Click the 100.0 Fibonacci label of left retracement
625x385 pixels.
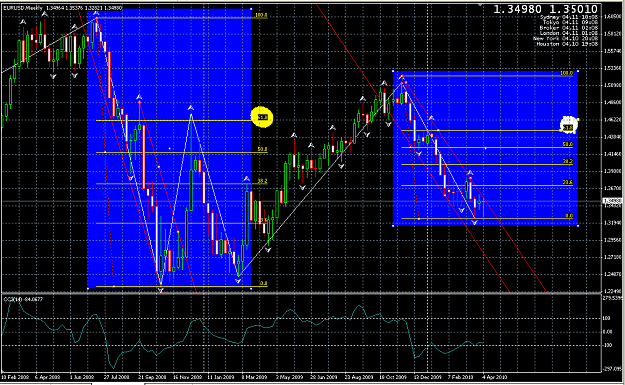(x=261, y=15)
